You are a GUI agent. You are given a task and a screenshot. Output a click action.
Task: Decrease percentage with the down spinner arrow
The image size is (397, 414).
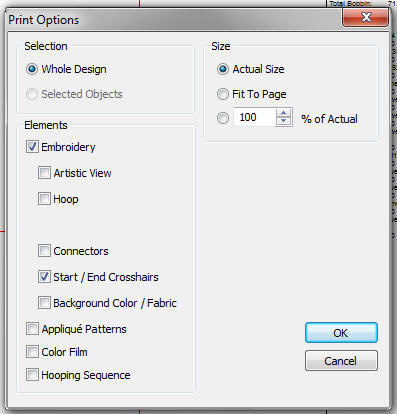click(x=284, y=121)
